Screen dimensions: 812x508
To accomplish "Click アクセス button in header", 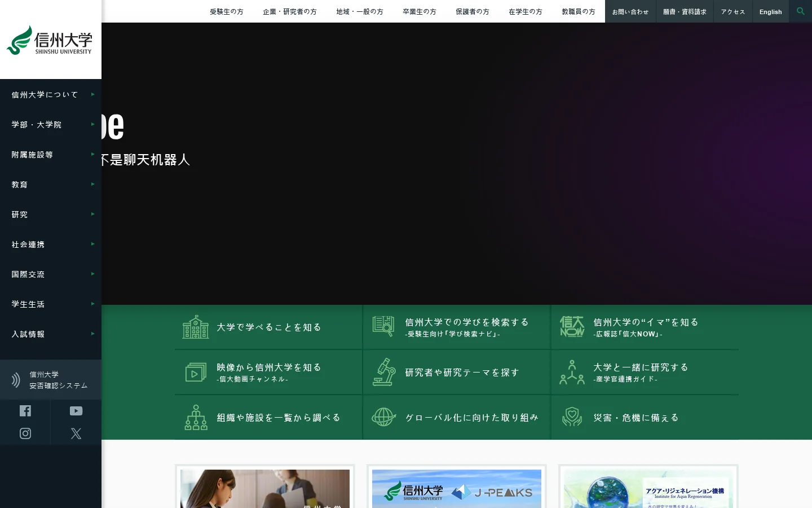I will pos(733,11).
